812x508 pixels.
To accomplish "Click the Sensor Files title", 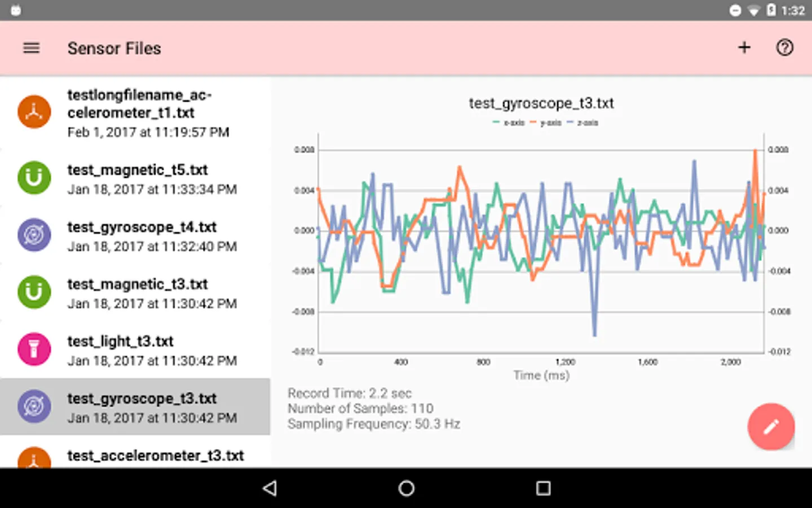I will (x=114, y=49).
